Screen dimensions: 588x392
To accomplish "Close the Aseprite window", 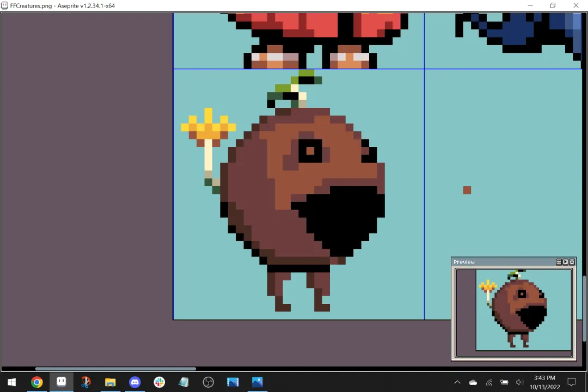I will (576, 5).
